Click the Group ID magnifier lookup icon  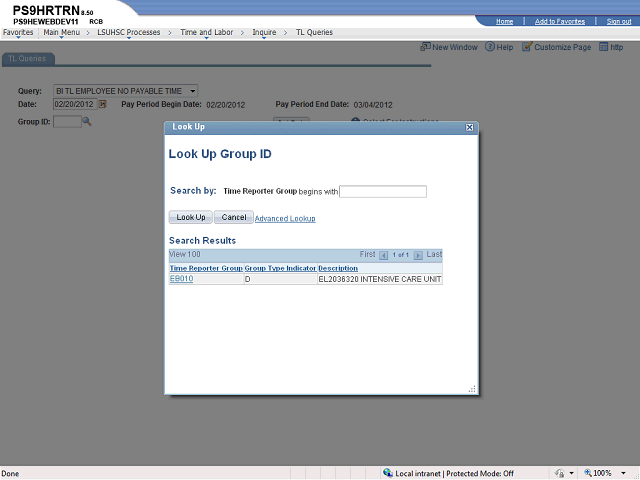(87, 122)
